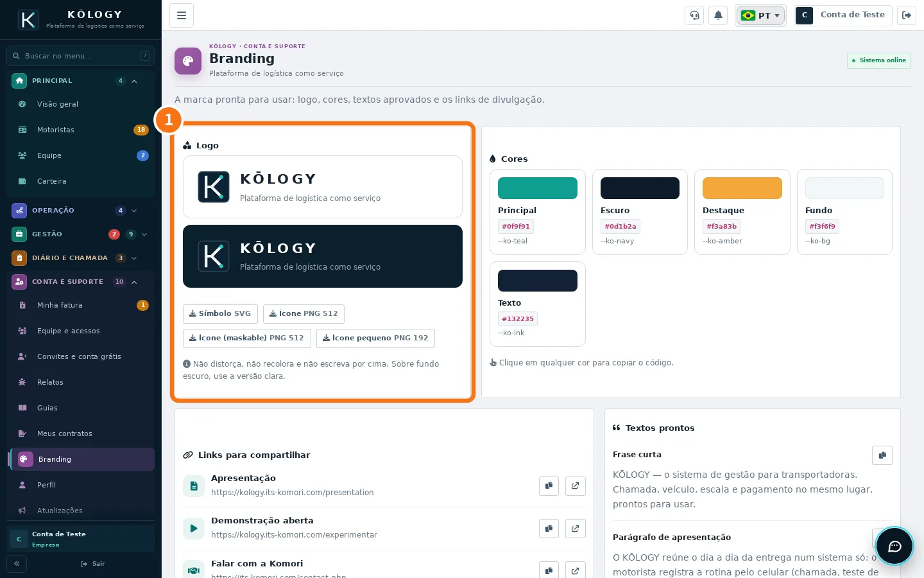924x578 pixels.
Task: Collapse the sidebar with double-chevron icon
Action: point(17,564)
